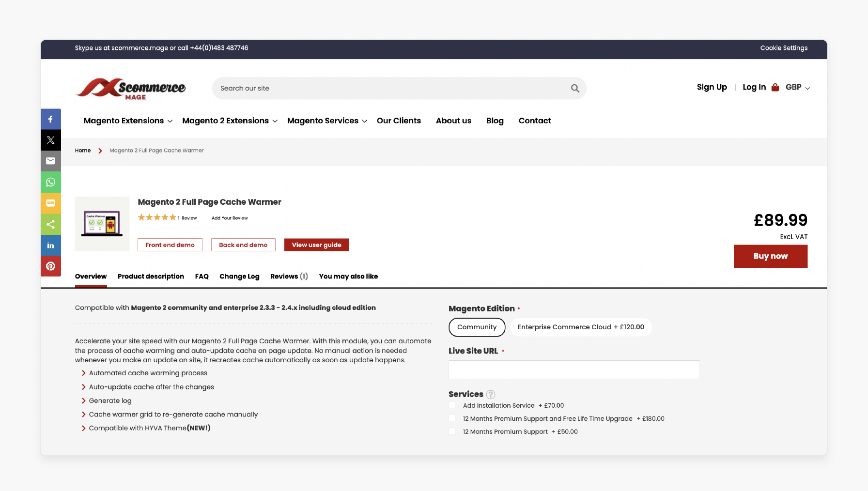
Task: Click the 1 Review link
Action: (x=187, y=218)
